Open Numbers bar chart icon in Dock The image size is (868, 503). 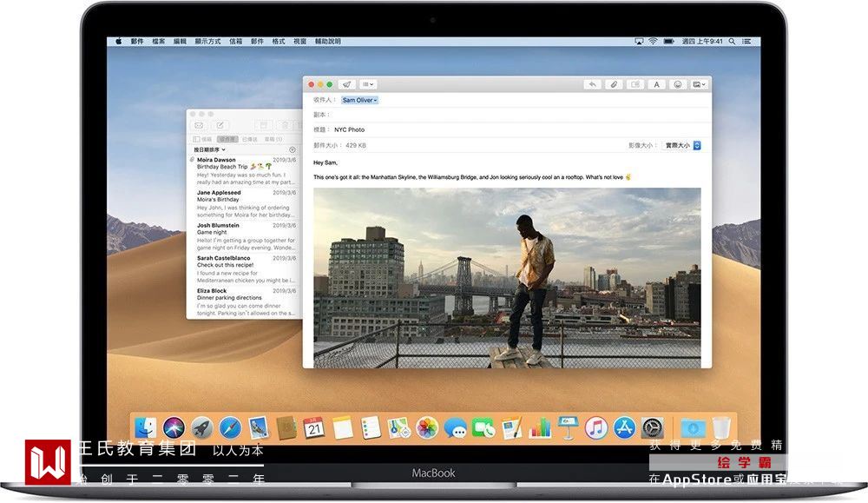click(x=540, y=427)
